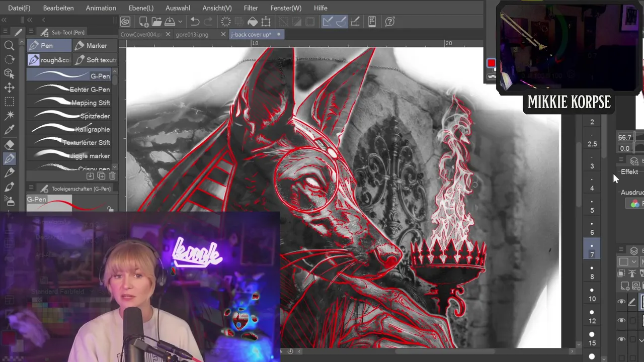
Task: Delete the selected sub tool
Action: click(x=112, y=176)
